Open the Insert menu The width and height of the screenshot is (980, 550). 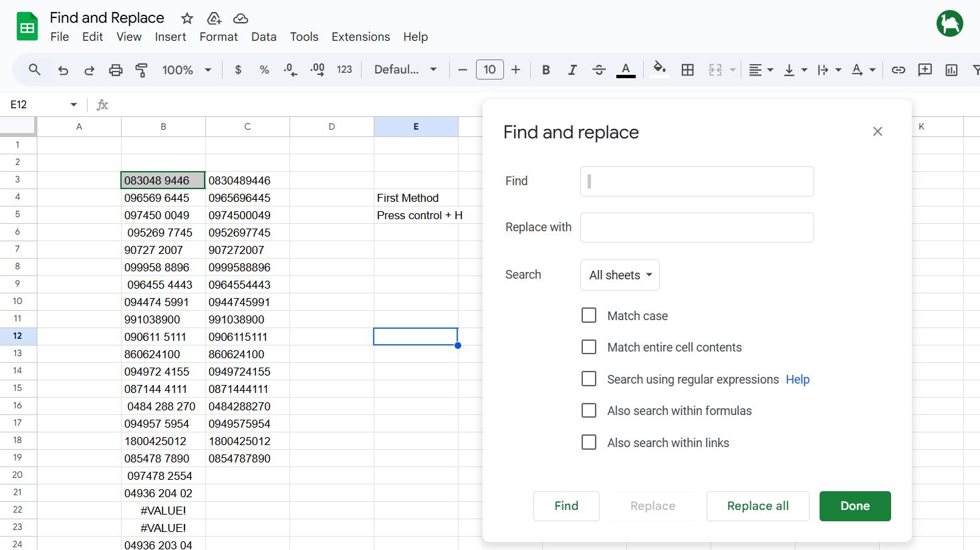[x=170, y=37]
